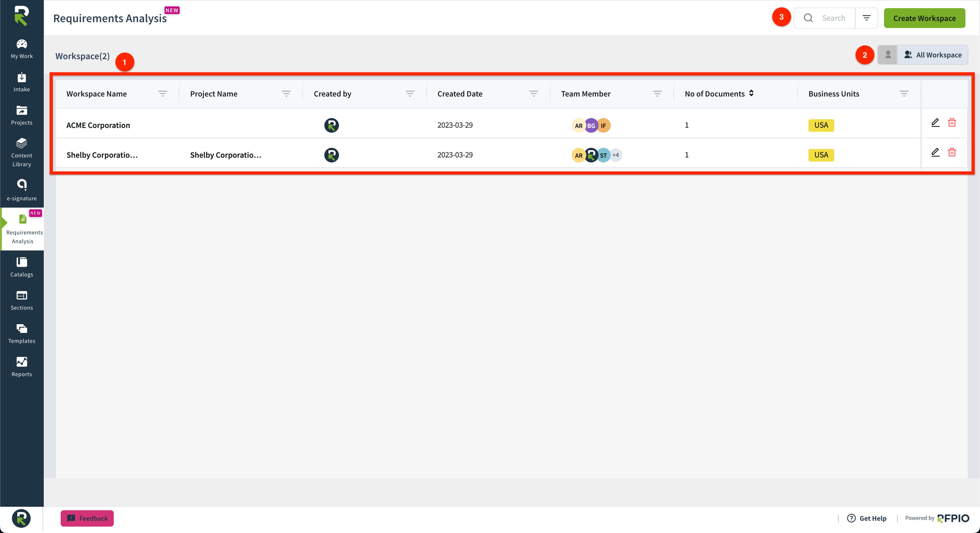
Task: Focus the Search input field
Action: click(x=834, y=18)
